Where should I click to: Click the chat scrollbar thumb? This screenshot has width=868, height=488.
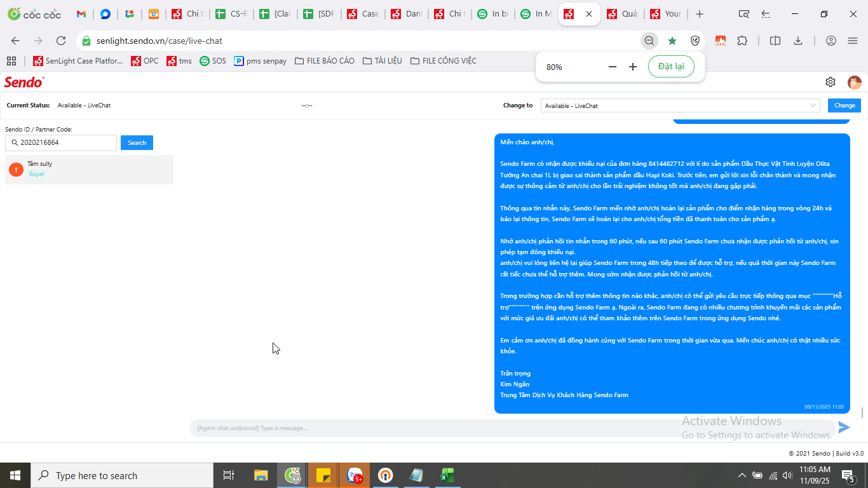click(x=862, y=413)
